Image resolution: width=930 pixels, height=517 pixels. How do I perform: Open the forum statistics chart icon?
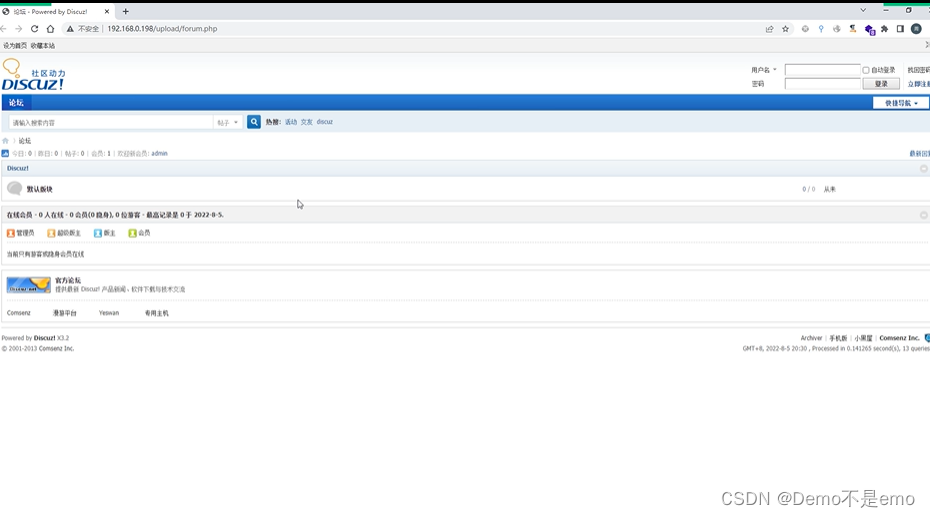5,153
